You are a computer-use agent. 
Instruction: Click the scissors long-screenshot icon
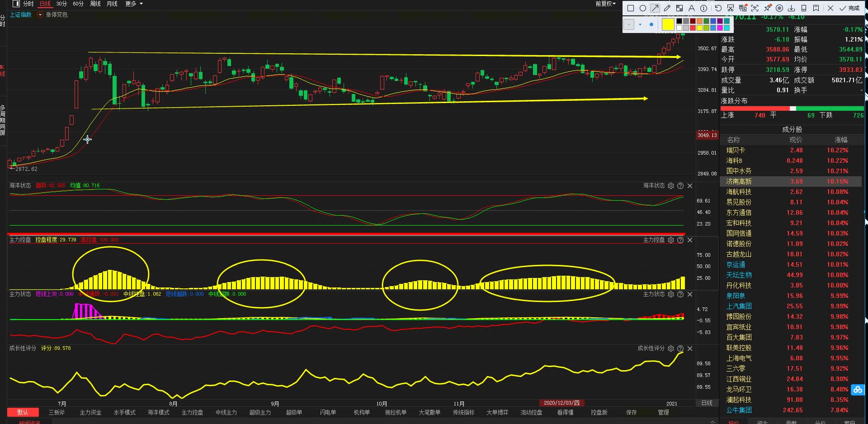pos(731,8)
